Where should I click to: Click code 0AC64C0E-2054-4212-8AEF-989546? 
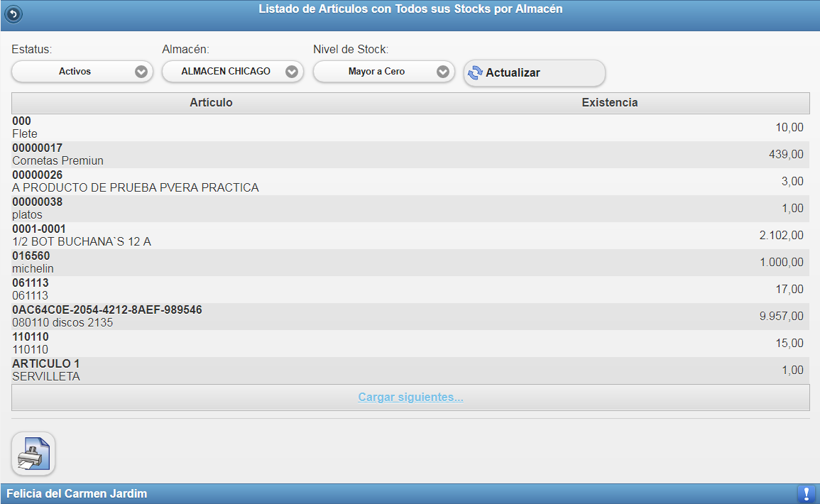(107, 310)
